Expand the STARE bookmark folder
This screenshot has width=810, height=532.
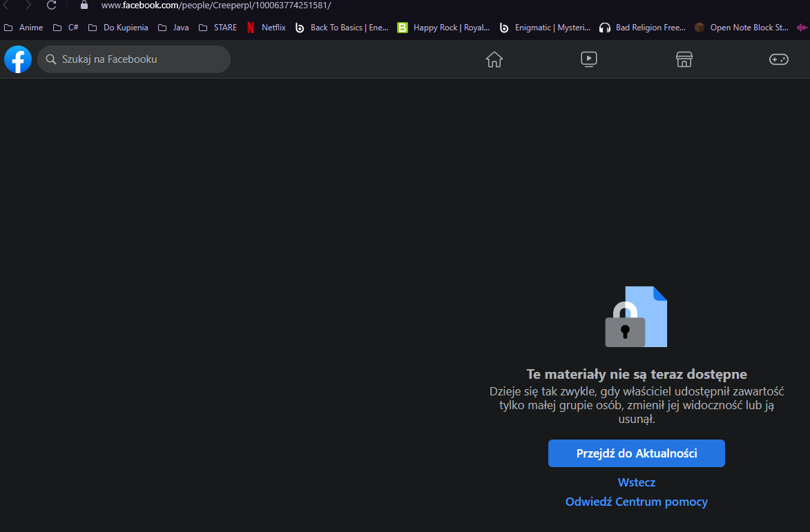(x=218, y=28)
